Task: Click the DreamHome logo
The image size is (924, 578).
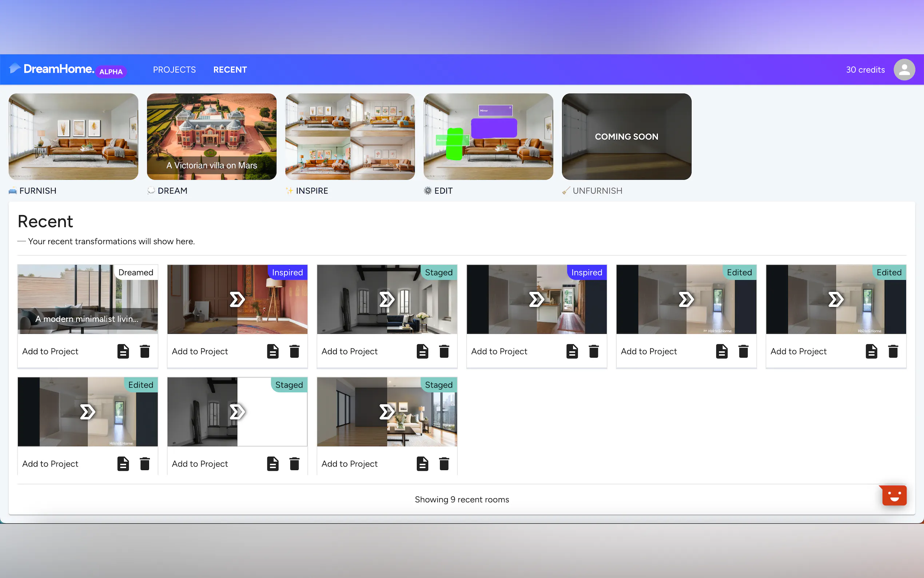Action: click(58, 69)
